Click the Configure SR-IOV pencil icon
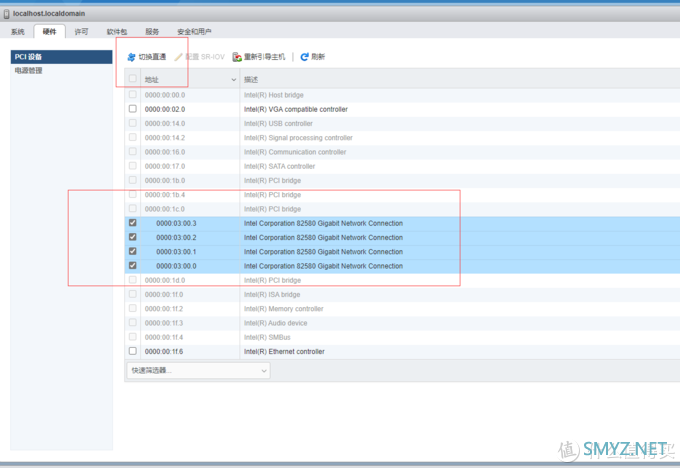Image resolution: width=680 pixels, height=468 pixels. (x=178, y=57)
